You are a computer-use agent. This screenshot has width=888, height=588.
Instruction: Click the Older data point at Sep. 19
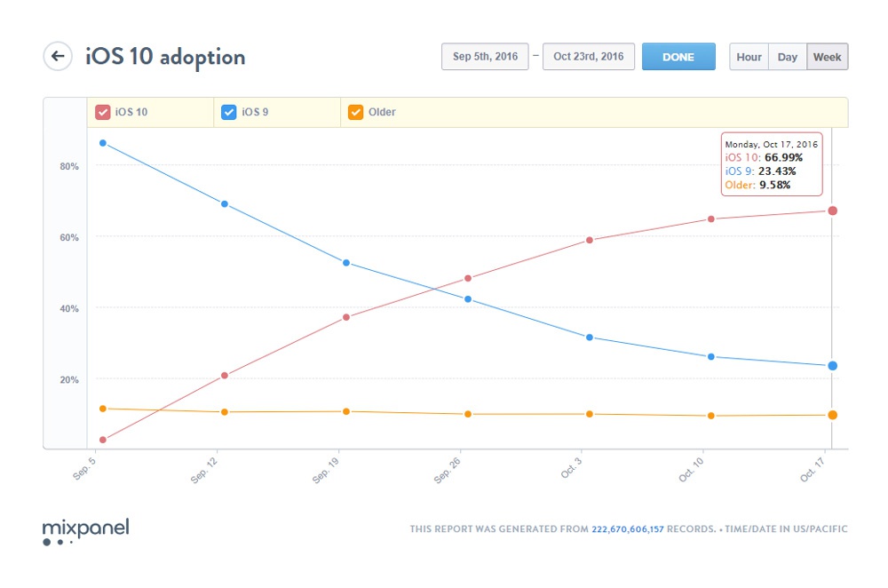pyautogui.click(x=346, y=412)
